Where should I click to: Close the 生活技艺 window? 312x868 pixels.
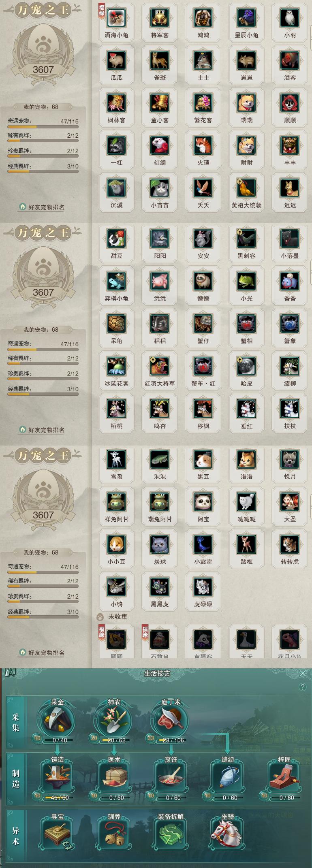coord(303,673)
